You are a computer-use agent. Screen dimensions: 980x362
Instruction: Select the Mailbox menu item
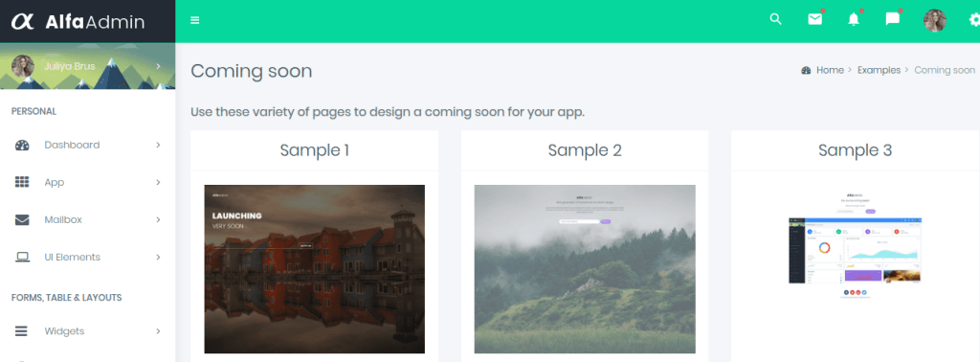click(87, 219)
